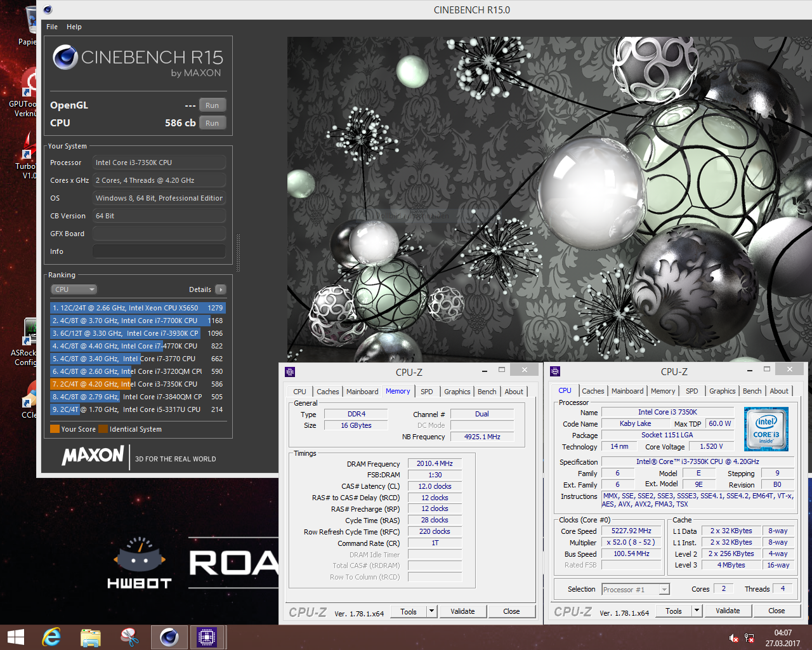The height and width of the screenshot is (650, 812).
Task: Click Validate in right CPU-Z window
Action: coord(728,611)
